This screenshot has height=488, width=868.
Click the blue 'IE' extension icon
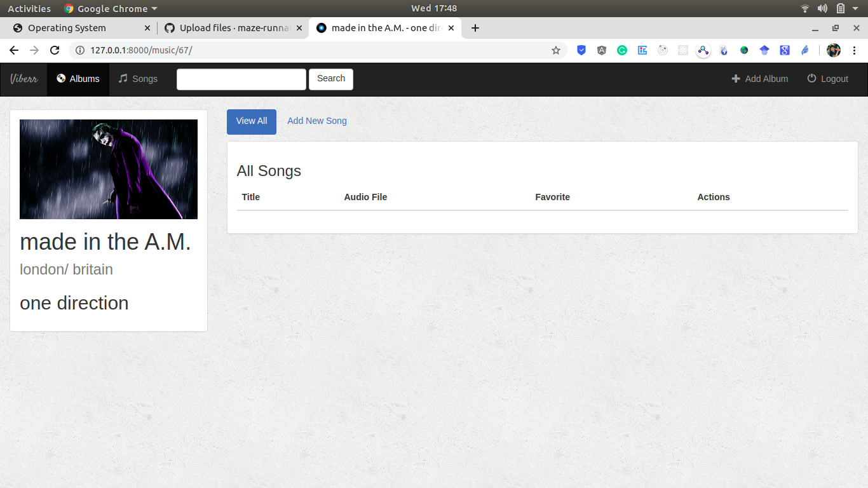642,50
